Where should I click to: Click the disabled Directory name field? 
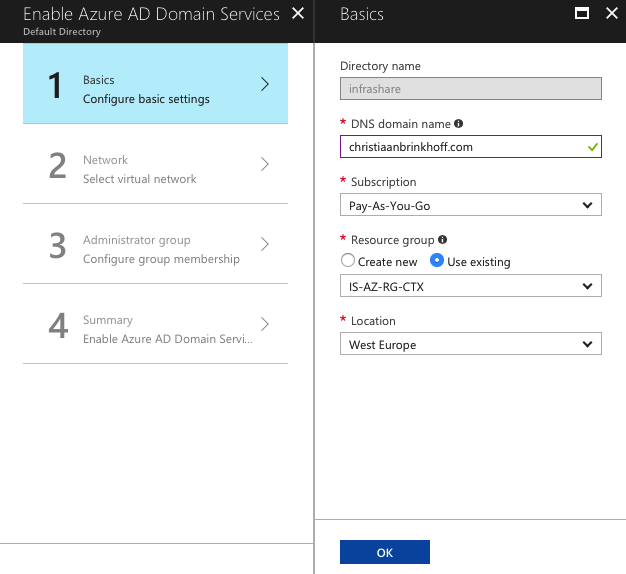471,89
